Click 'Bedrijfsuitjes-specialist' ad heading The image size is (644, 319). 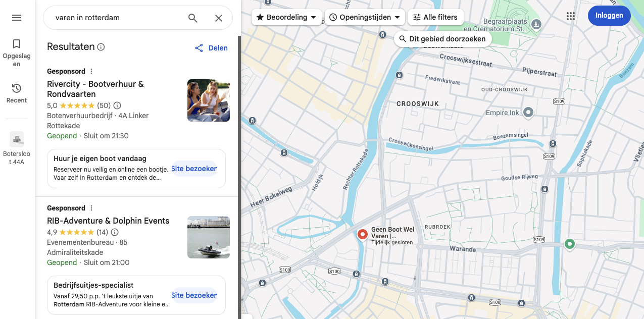click(x=93, y=285)
